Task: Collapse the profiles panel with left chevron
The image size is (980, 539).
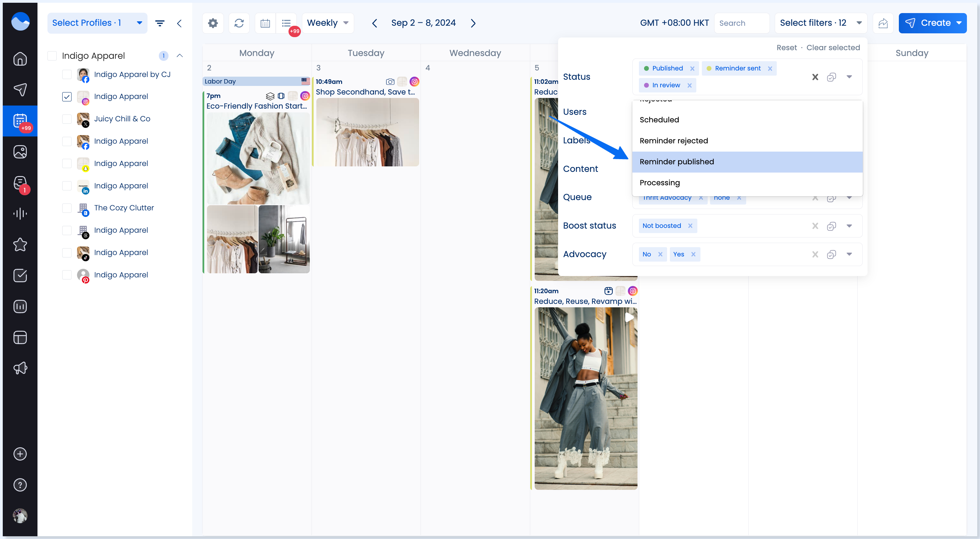Action: [x=179, y=23]
